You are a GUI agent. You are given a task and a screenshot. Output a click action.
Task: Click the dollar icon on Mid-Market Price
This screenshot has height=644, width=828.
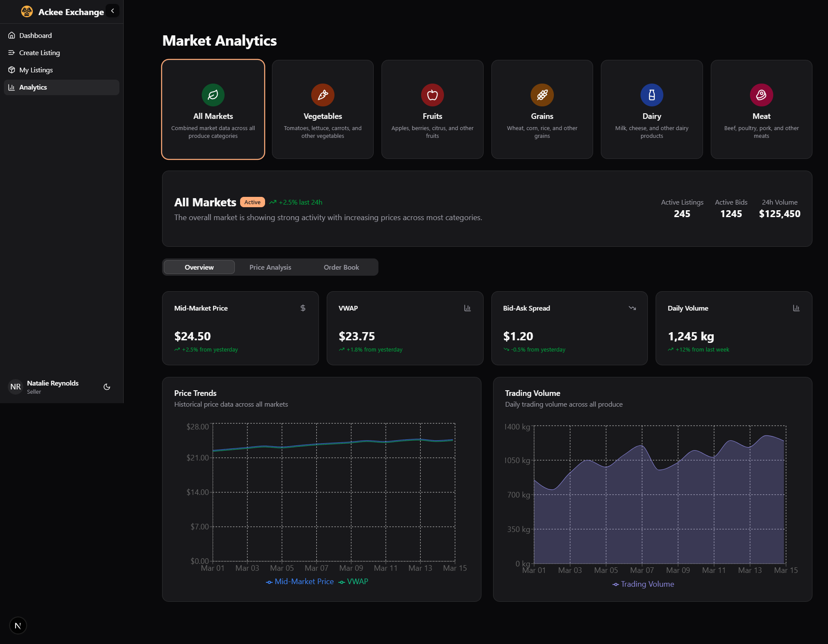(x=303, y=308)
